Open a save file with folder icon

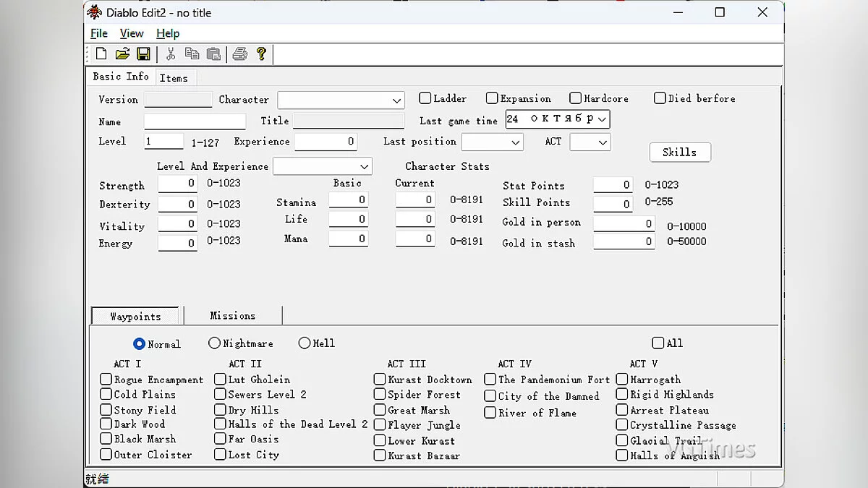(x=122, y=53)
